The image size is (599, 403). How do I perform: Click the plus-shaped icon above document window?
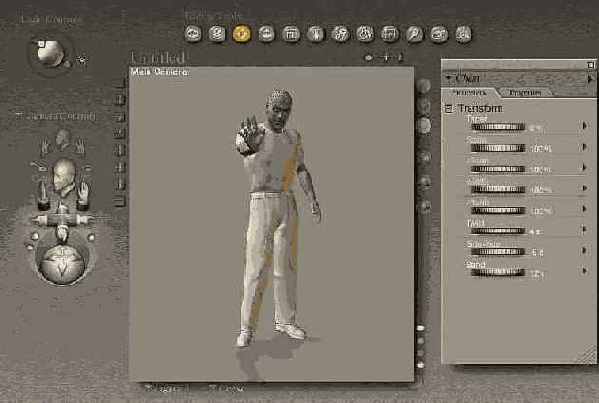click(386, 58)
